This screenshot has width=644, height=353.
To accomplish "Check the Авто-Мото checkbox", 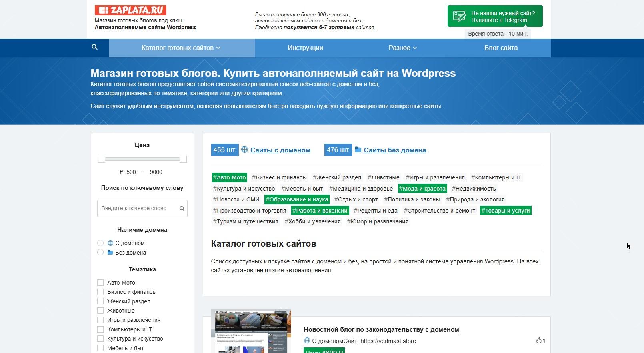I will tap(100, 283).
